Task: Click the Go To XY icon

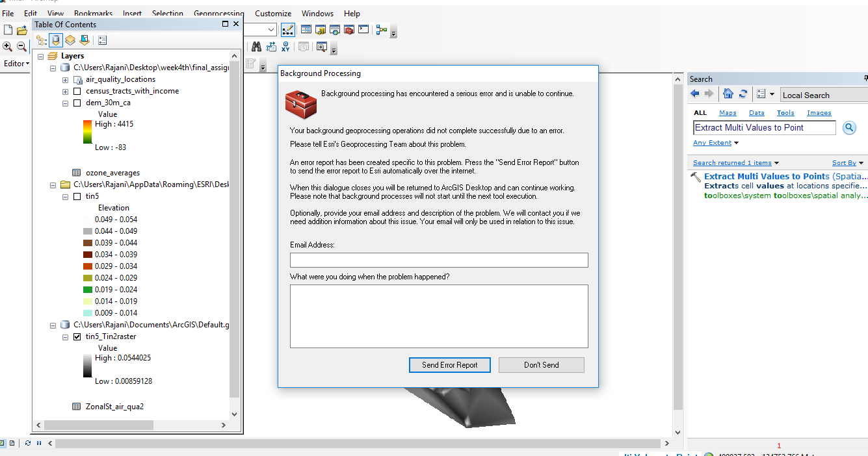Action: click(285, 47)
